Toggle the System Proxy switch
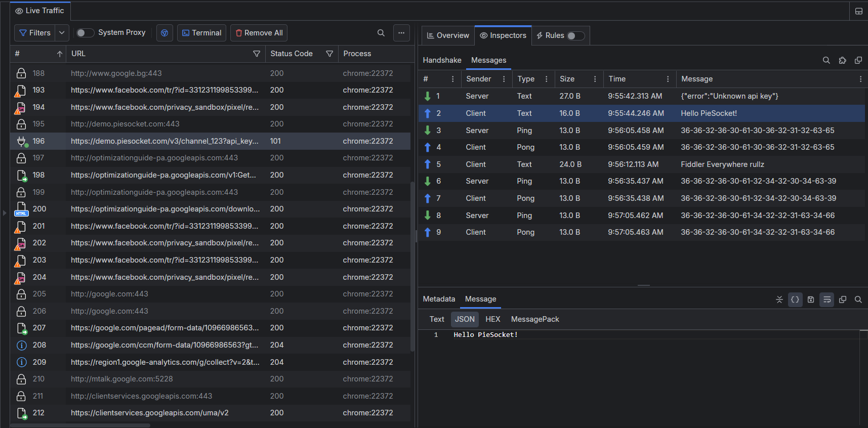 pyautogui.click(x=85, y=33)
